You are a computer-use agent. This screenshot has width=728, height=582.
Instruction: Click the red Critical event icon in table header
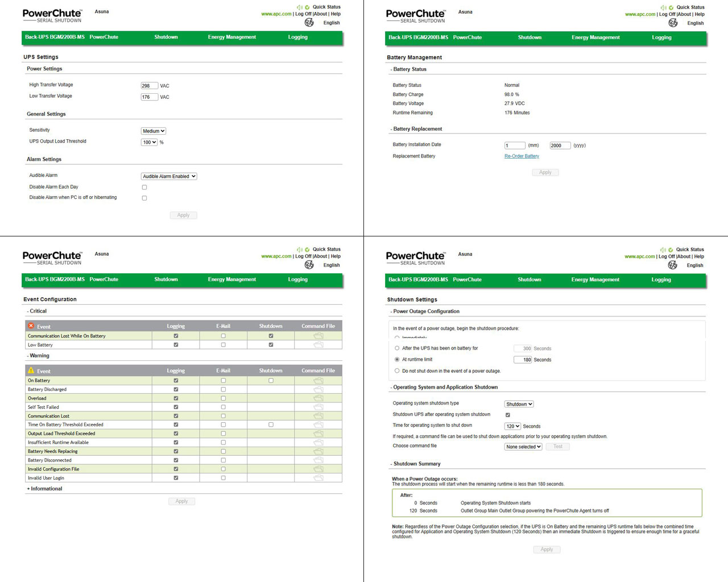pyautogui.click(x=31, y=326)
